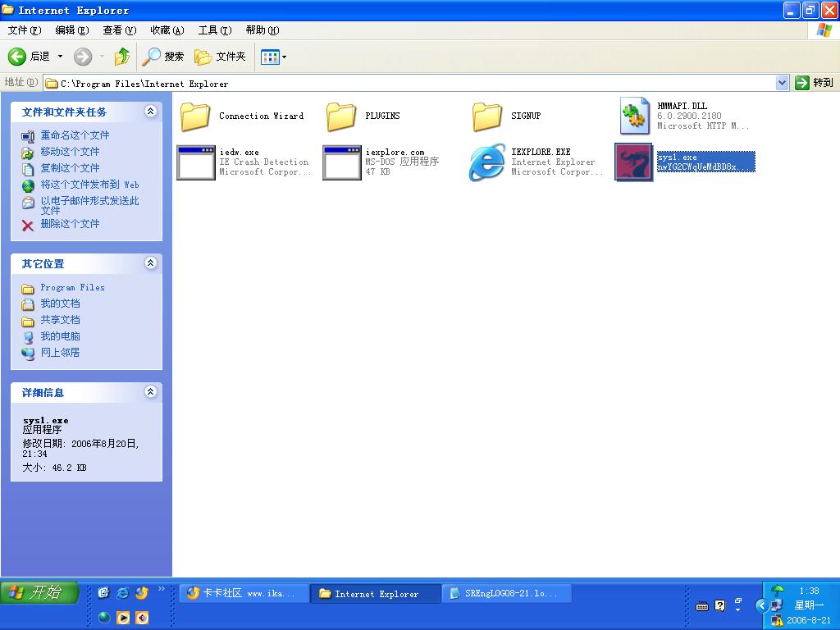Click the 开始 Start button

pyautogui.click(x=39, y=592)
